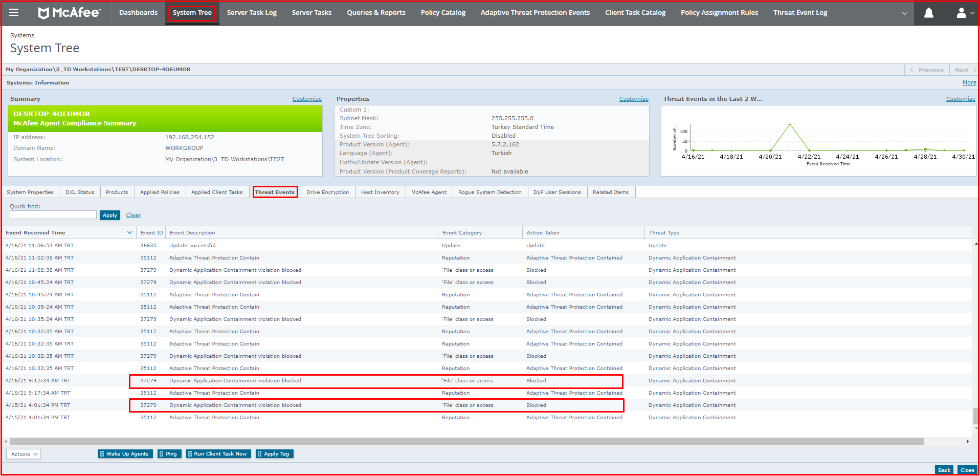Image resolution: width=980 pixels, height=476 pixels.
Task: Switch to the Related Items tab
Action: (x=611, y=192)
